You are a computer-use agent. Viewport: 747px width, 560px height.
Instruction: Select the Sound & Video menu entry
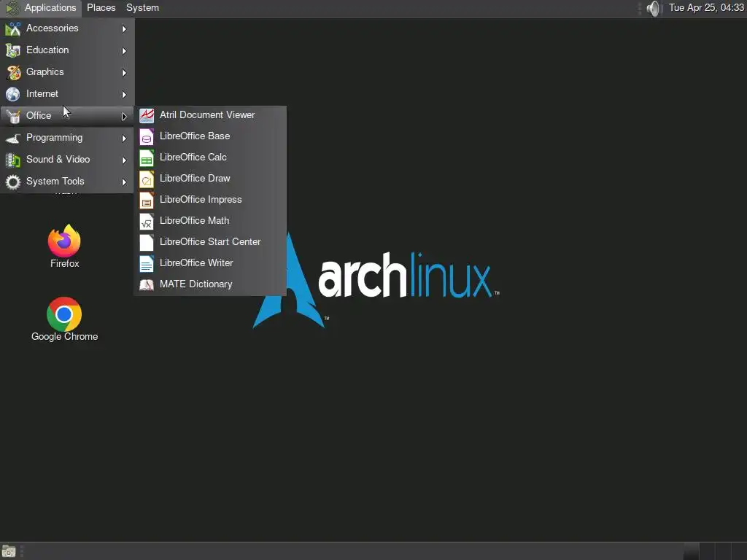(67, 160)
